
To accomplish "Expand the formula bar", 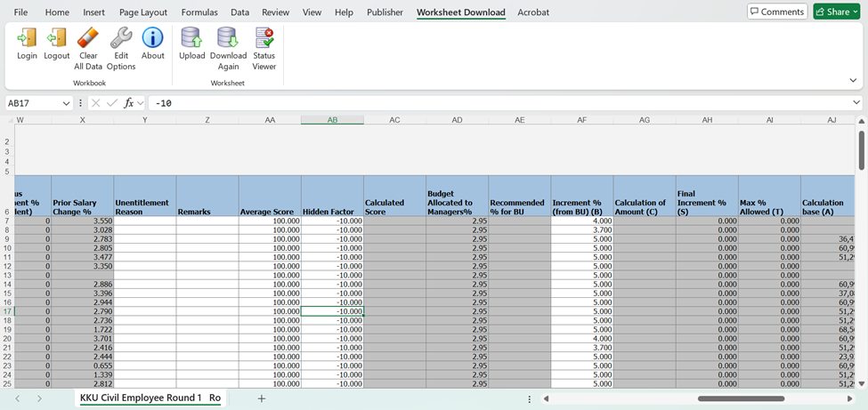I will pyautogui.click(x=858, y=103).
